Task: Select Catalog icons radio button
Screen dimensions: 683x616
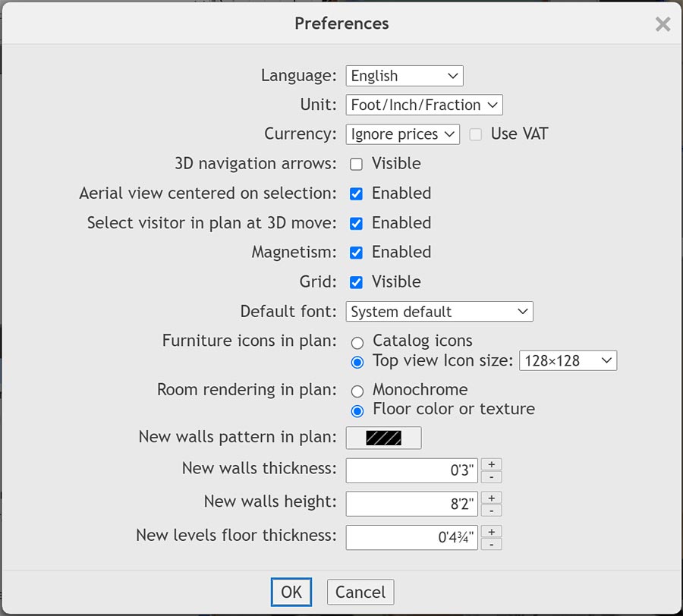Action: 357,343
